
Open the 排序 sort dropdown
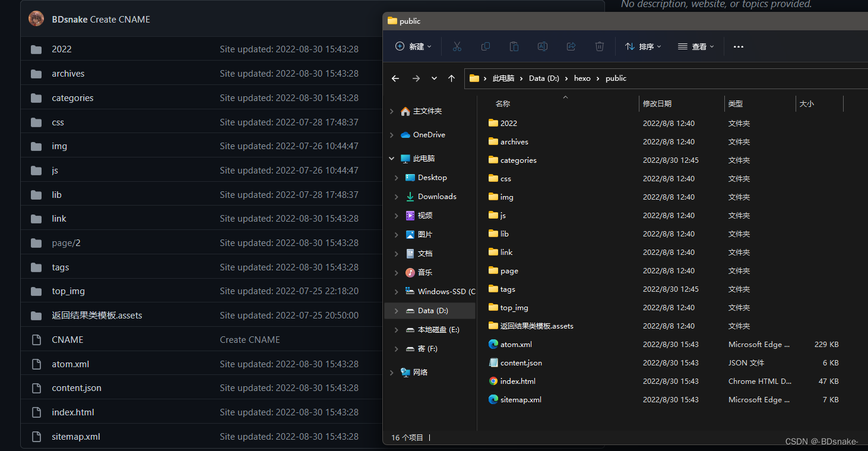(x=642, y=46)
